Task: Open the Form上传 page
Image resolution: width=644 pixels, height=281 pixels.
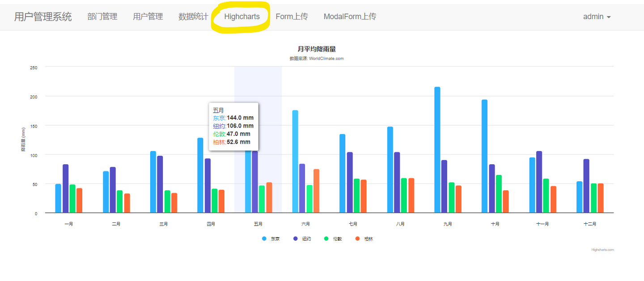Action: click(x=292, y=16)
